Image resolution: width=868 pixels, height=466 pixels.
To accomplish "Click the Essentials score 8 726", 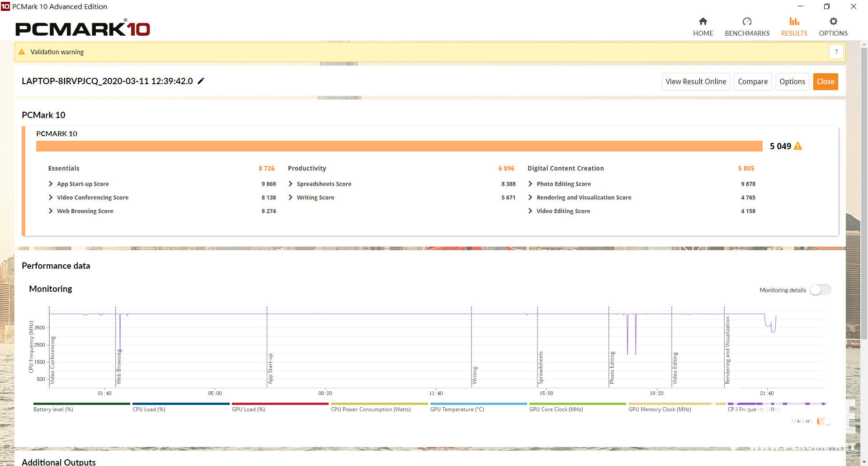I will 267,168.
